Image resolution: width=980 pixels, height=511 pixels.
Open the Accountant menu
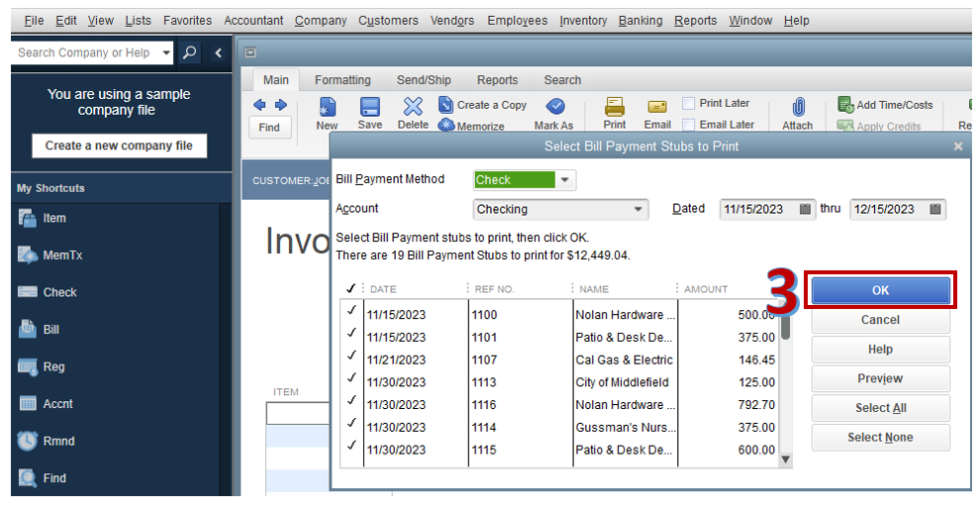253,21
